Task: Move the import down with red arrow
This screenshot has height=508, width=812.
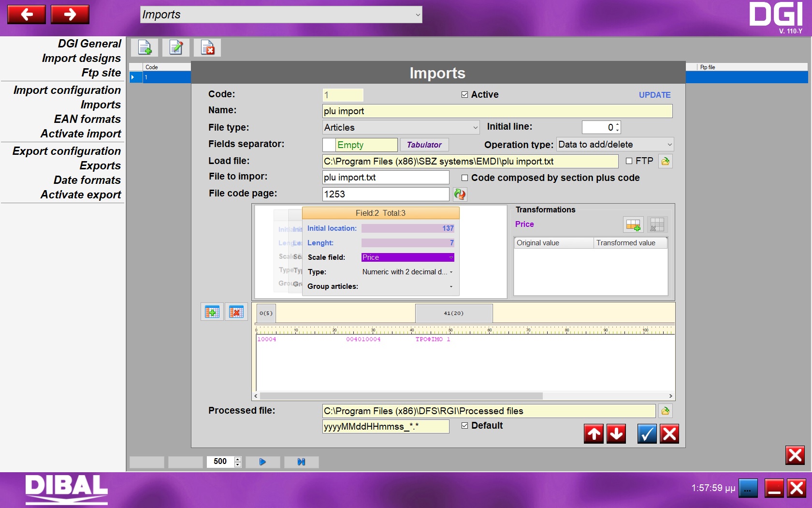Action: point(616,434)
